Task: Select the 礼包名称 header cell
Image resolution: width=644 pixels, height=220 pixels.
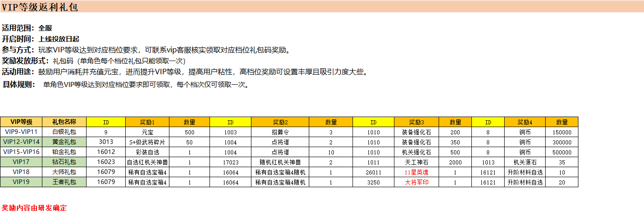Action: (x=64, y=122)
